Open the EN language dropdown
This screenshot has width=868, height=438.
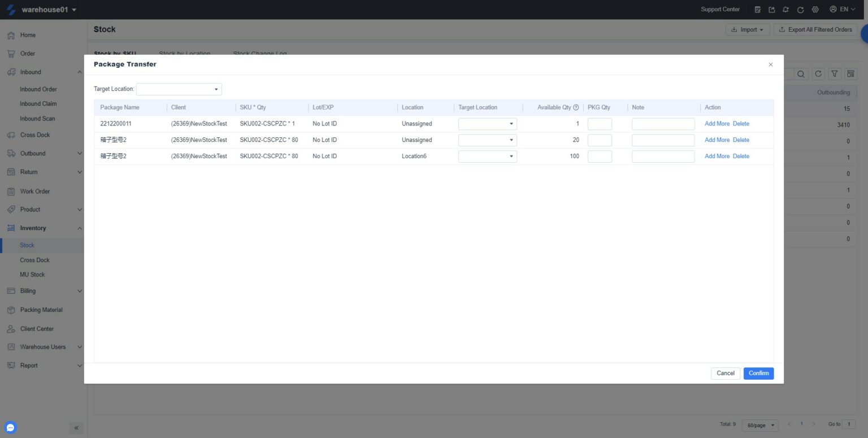(x=844, y=9)
